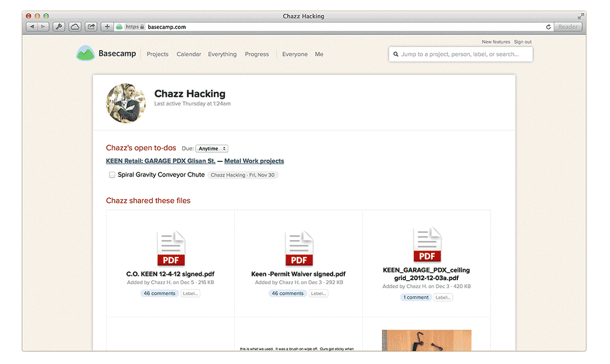Image resolution: width=610 pixels, height=364 pixels.
Task: Click the Jump to a project search field
Action: tap(461, 54)
